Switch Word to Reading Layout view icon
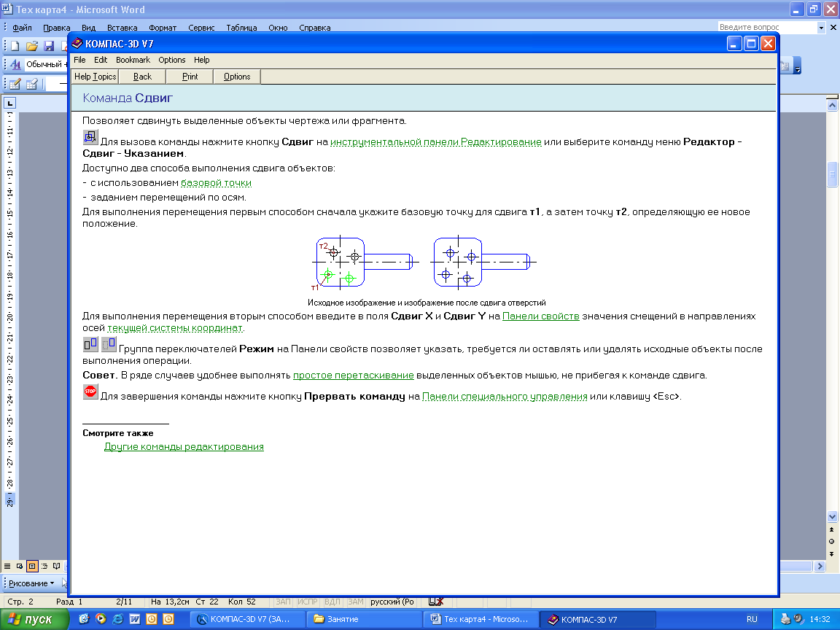Viewport: 840px width, 630px height. point(57,566)
